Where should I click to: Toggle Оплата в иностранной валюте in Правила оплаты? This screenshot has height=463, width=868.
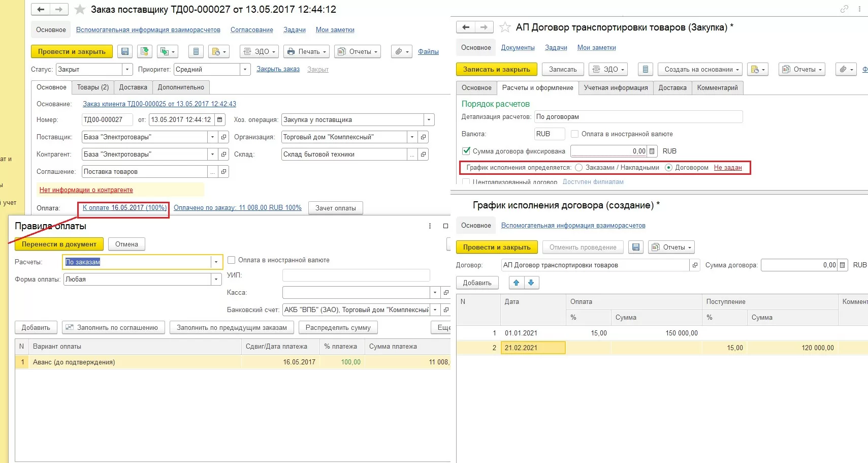point(232,260)
